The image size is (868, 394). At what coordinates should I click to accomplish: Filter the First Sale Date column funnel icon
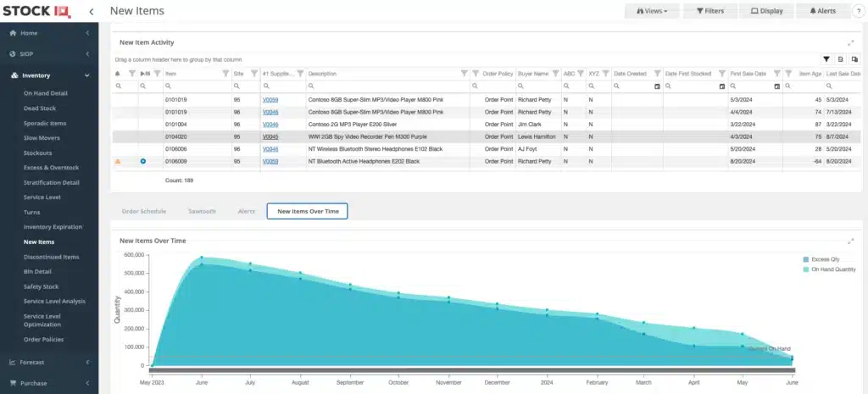pos(776,74)
